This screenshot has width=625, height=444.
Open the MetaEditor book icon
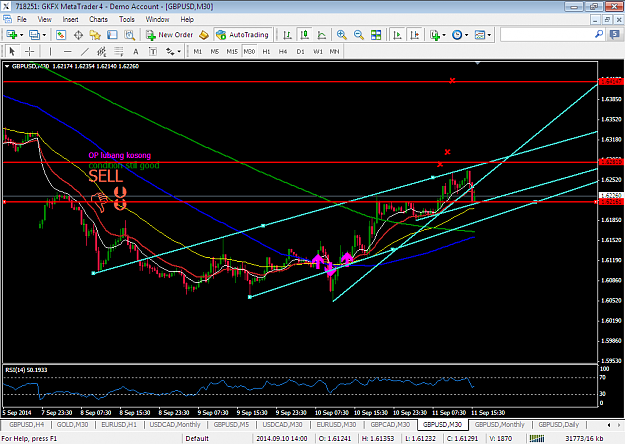click(x=204, y=35)
